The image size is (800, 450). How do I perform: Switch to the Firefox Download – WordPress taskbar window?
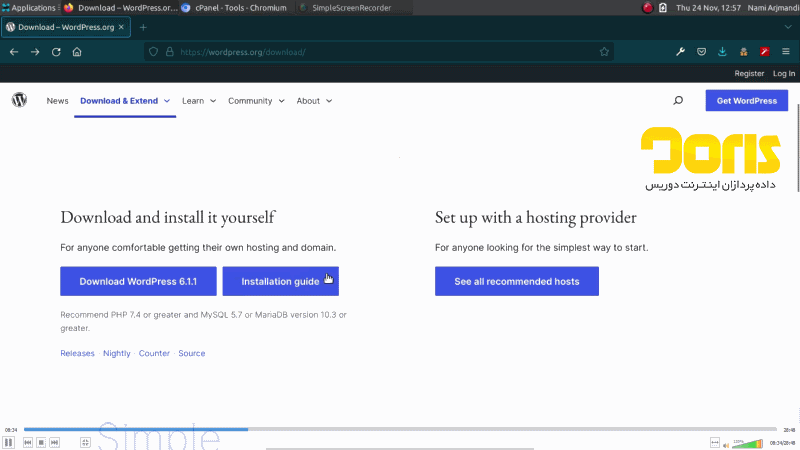(121, 8)
